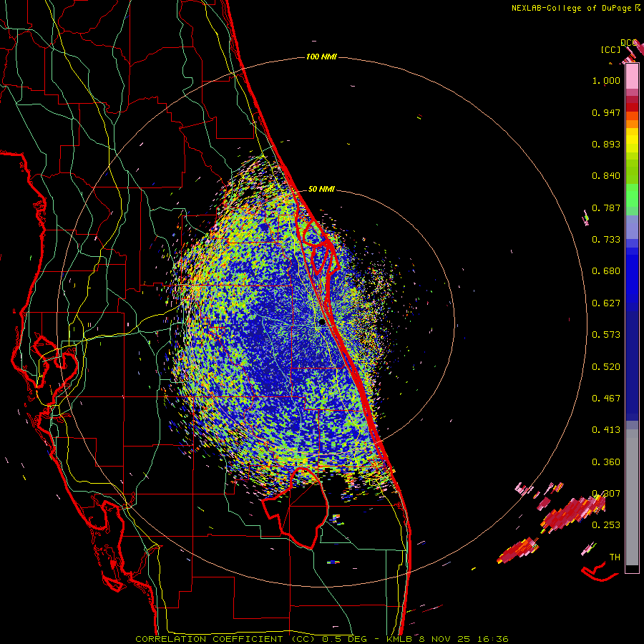This screenshot has width=644, height=644.
Task: Select the pink segment of color bar
Action: pyautogui.click(x=632, y=77)
